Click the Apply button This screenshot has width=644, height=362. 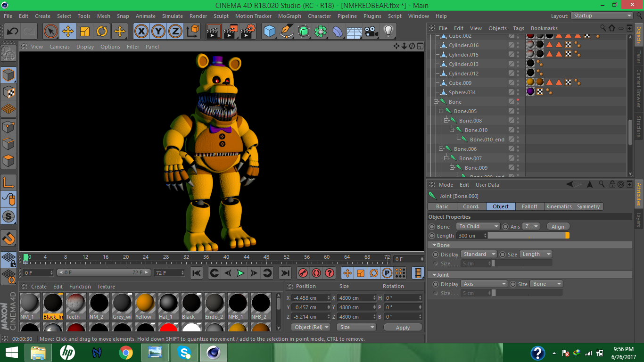403,328
